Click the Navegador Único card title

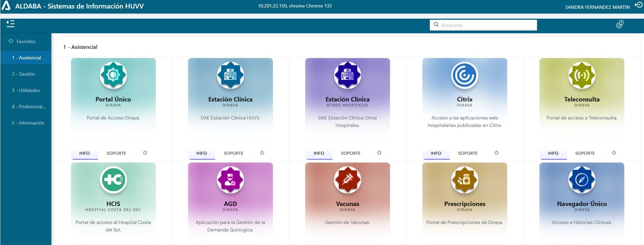(x=582, y=204)
